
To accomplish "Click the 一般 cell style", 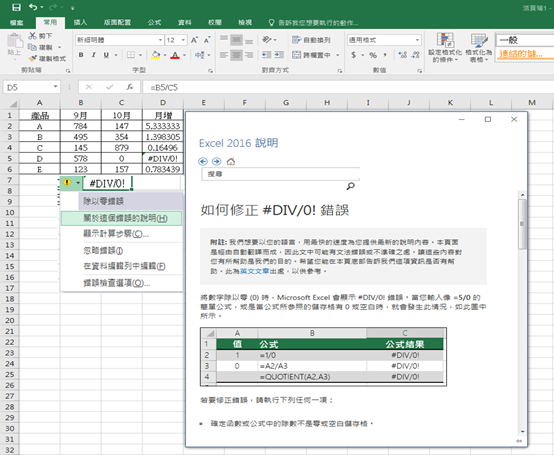I will tap(525, 40).
